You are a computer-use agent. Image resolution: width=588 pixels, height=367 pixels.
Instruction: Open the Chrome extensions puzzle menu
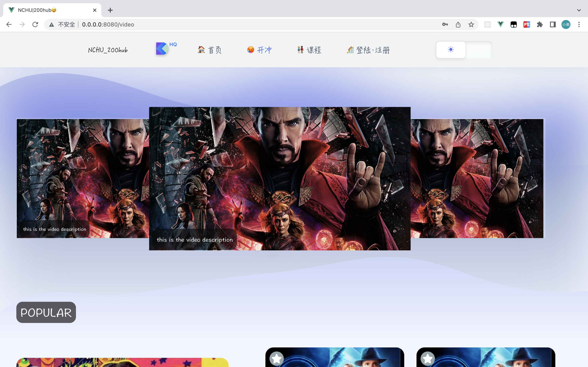point(540,24)
